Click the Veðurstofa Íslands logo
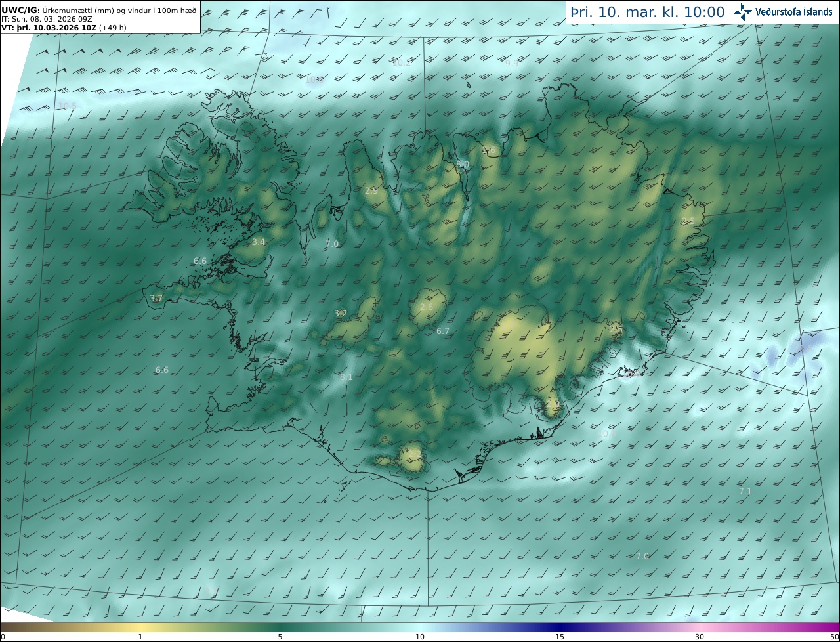Screen dimensions: 840x642 782,12
